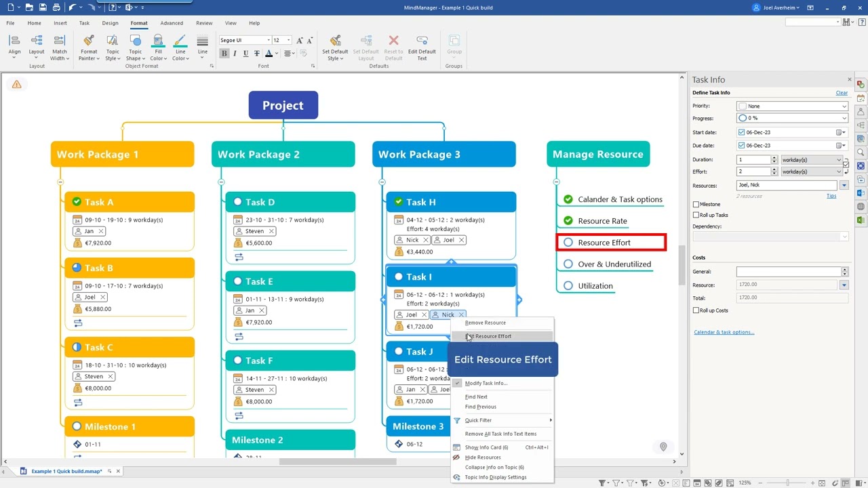Screen dimensions: 868x488
Task: Toggle Underline formatting
Action: (245, 54)
